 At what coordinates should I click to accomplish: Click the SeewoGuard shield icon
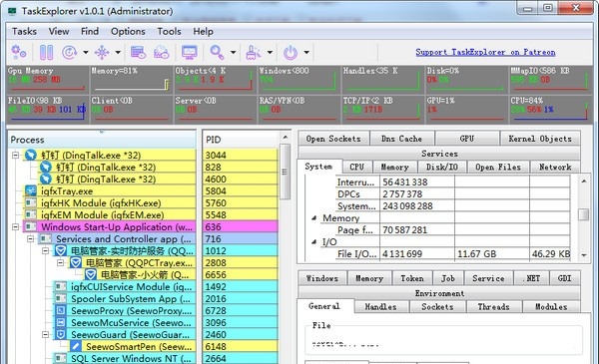tap(61, 335)
